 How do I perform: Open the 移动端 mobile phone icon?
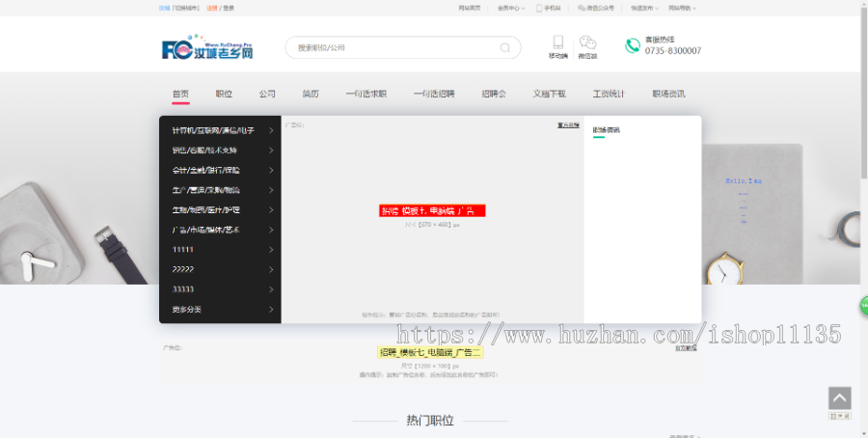pos(558,42)
